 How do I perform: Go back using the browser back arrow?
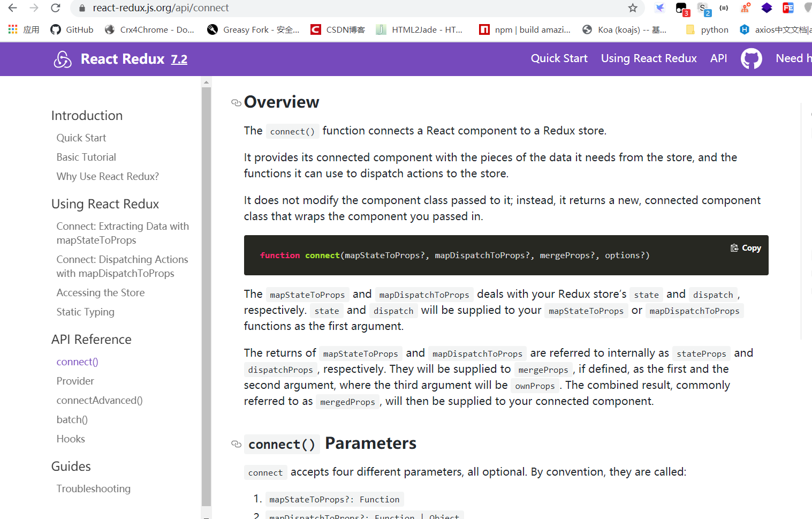(x=12, y=8)
